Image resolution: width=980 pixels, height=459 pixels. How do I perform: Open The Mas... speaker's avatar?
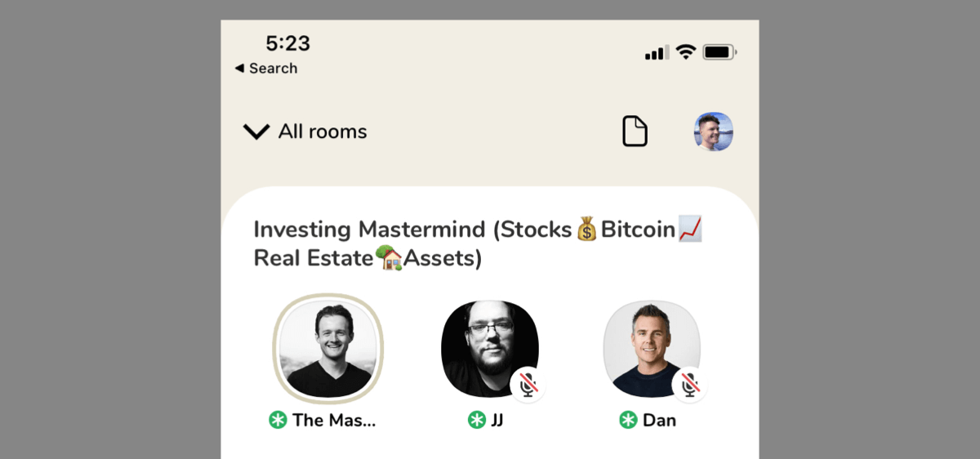pos(327,350)
